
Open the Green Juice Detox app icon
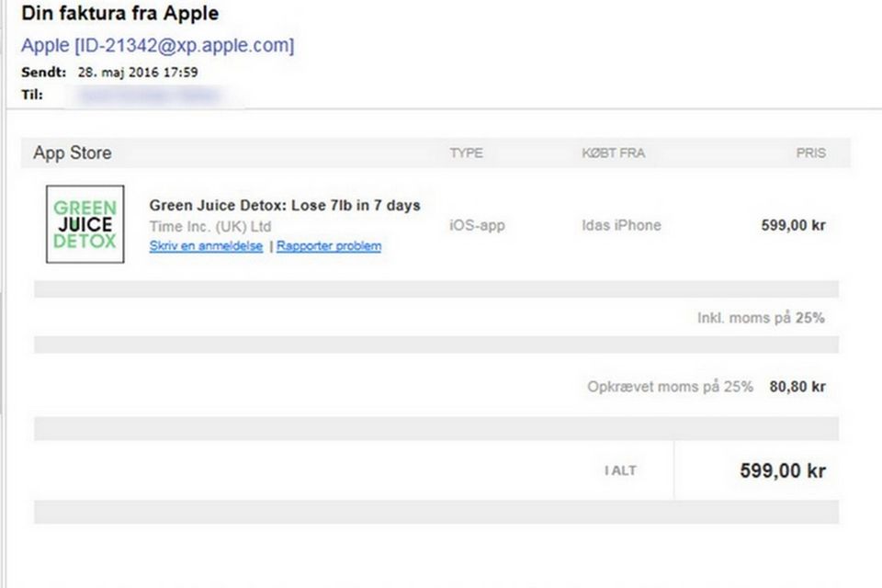pyautogui.click(x=85, y=224)
